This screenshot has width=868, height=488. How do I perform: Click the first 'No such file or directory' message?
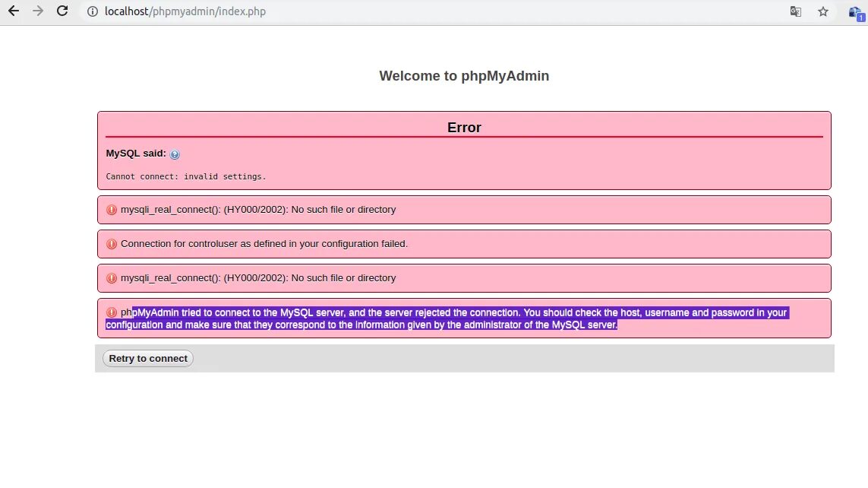258,209
